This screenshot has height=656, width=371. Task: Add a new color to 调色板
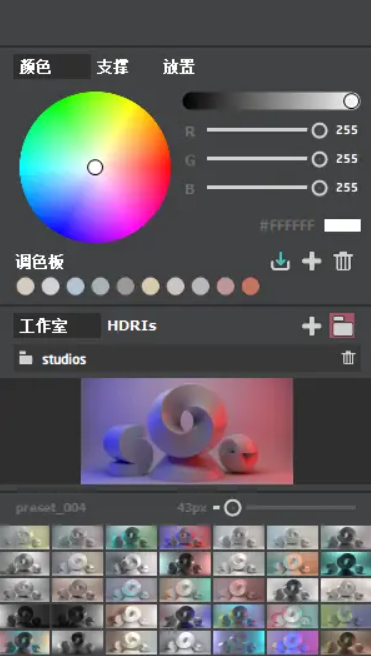click(x=312, y=262)
